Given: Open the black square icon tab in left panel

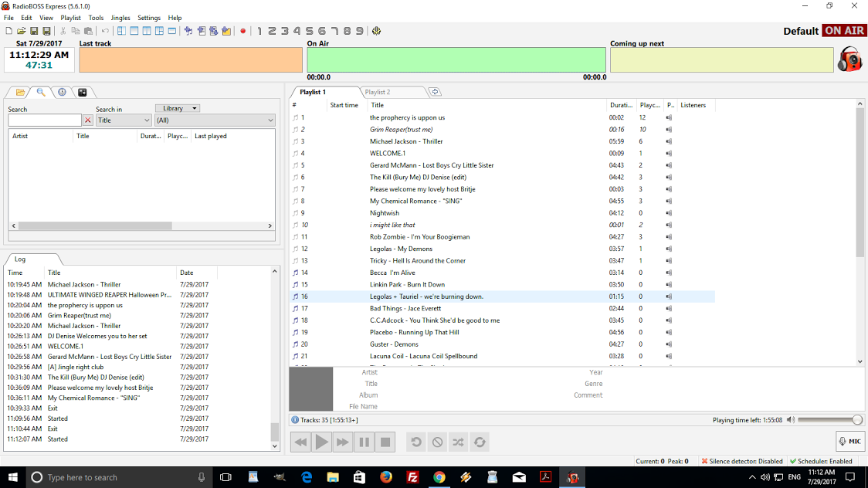Looking at the screenshot, I should pyautogui.click(x=83, y=93).
